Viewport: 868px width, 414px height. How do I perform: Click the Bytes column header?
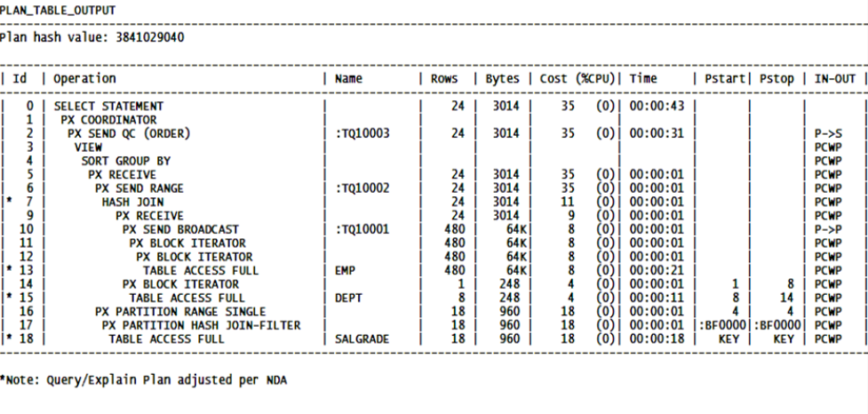pyautogui.click(x=503, y=78)
